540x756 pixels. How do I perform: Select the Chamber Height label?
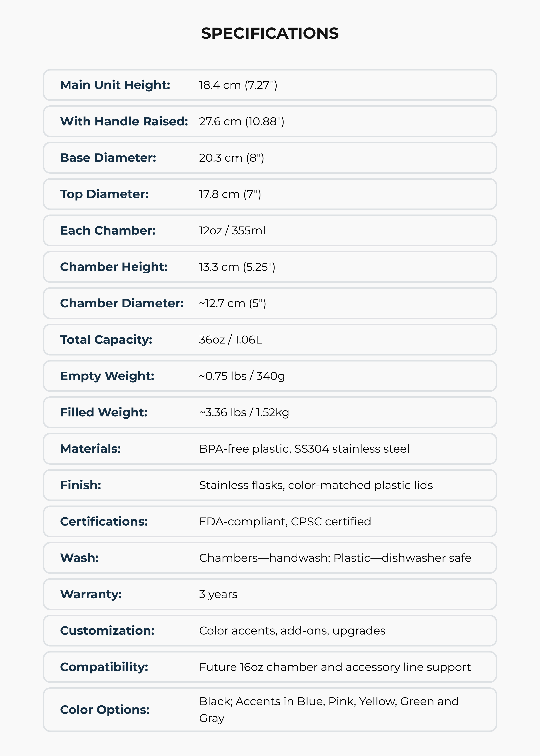click(114, 267)
